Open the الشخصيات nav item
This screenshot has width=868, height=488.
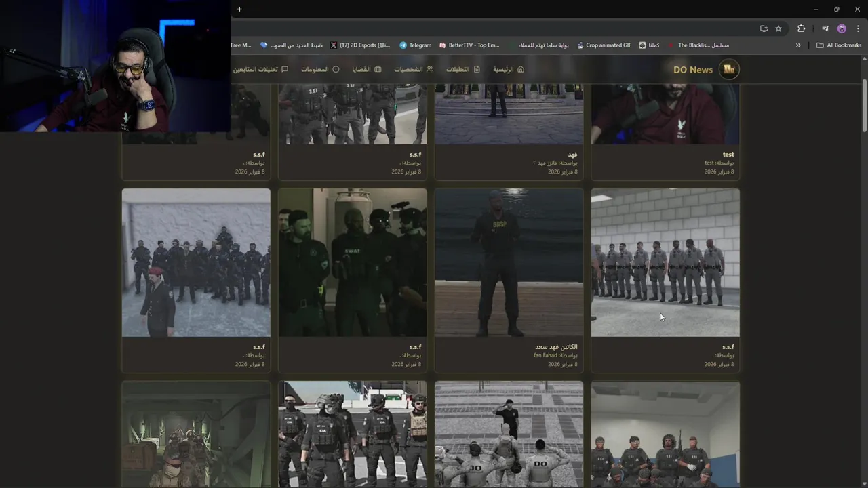tap(414, 69)
